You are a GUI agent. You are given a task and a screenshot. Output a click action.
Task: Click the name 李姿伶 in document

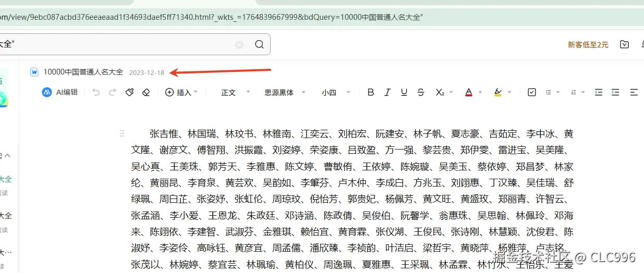[x=173, y=248]
